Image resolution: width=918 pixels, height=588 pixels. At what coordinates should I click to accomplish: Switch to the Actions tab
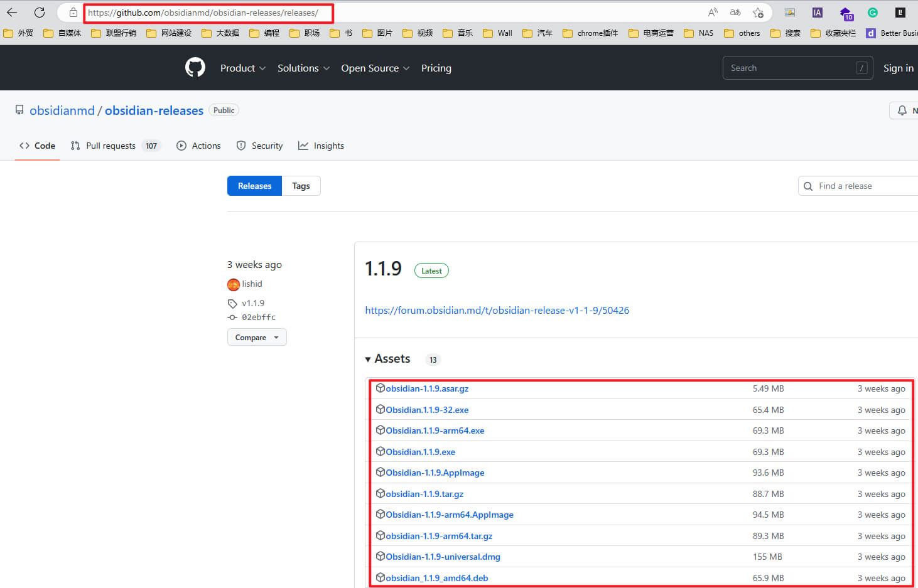199,146
